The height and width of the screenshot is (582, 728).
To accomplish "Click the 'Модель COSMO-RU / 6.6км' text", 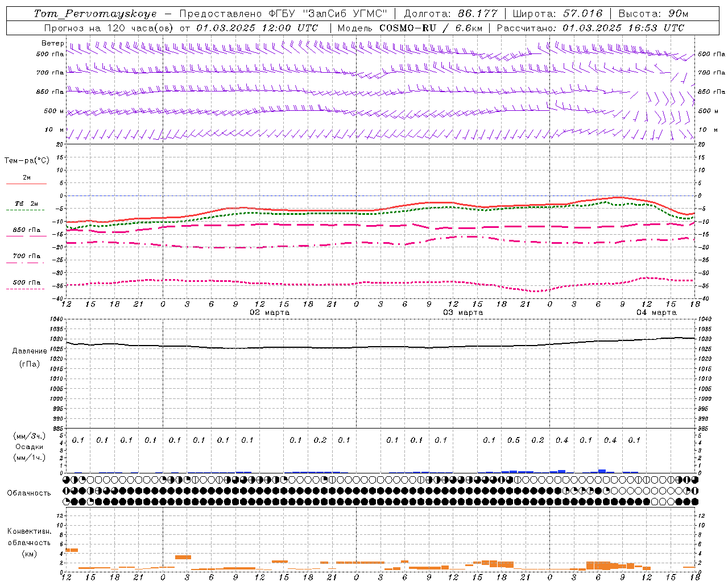I will 410,28.
